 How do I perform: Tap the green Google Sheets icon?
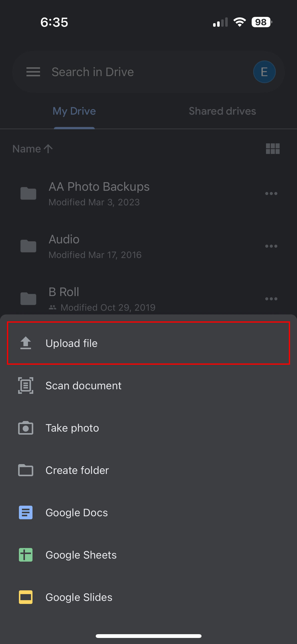click(x=26, y=555)
